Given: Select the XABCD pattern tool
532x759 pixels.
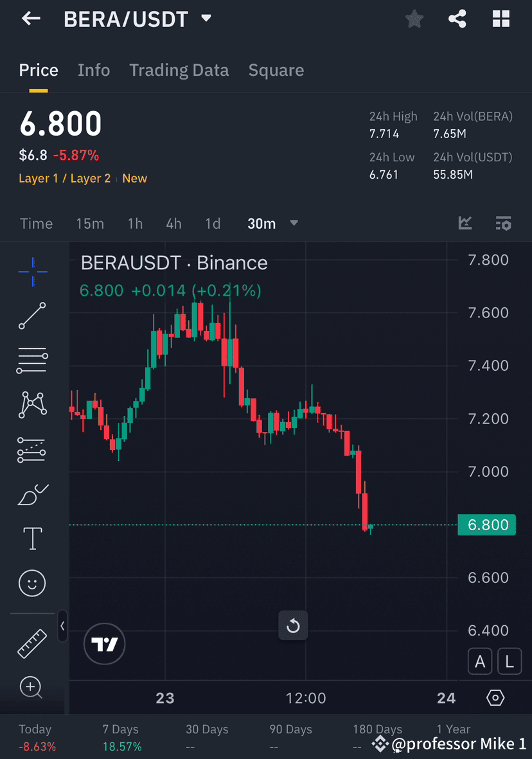Looking at the screenshot, I should coord(32,404).
